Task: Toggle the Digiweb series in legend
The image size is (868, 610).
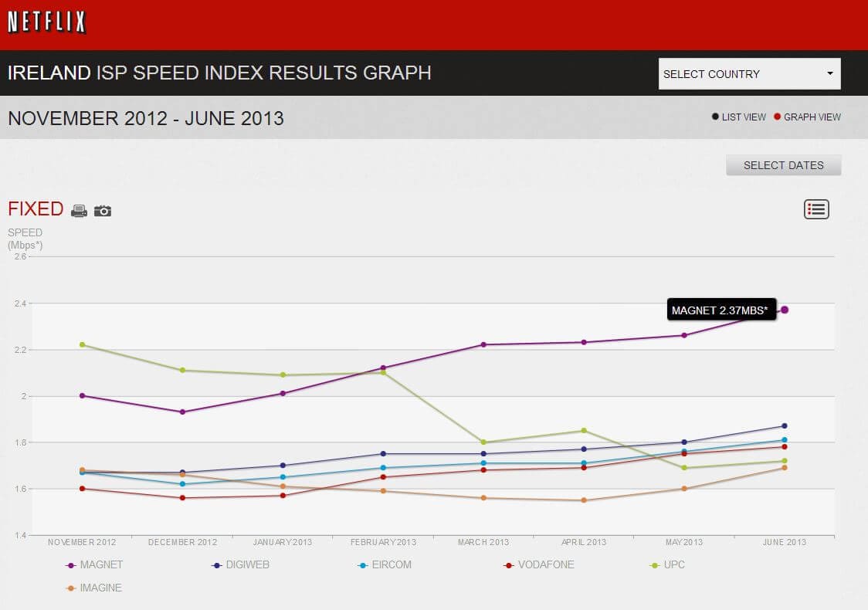Action: [241, 564]
